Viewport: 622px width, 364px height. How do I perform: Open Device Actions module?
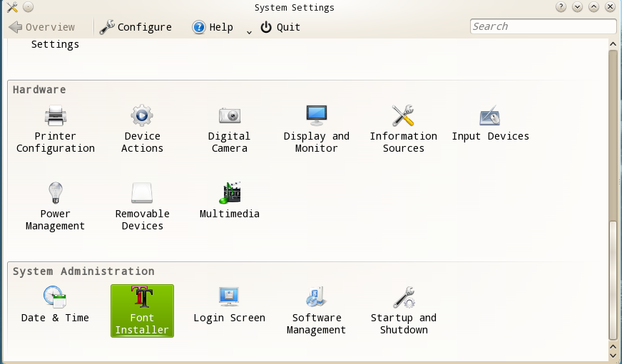(x=142, y=130)
